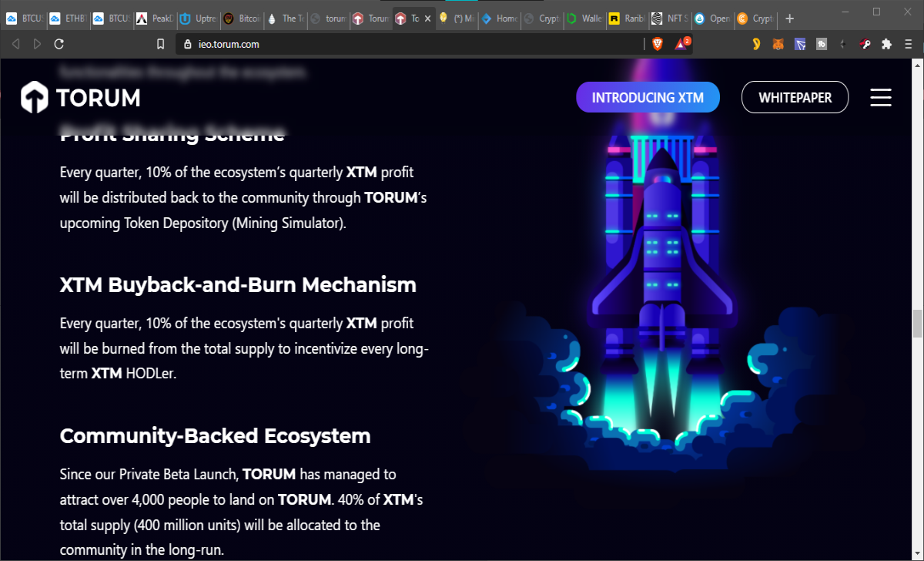
Task: Open the red key extension icon
Action: pos(865,45)
